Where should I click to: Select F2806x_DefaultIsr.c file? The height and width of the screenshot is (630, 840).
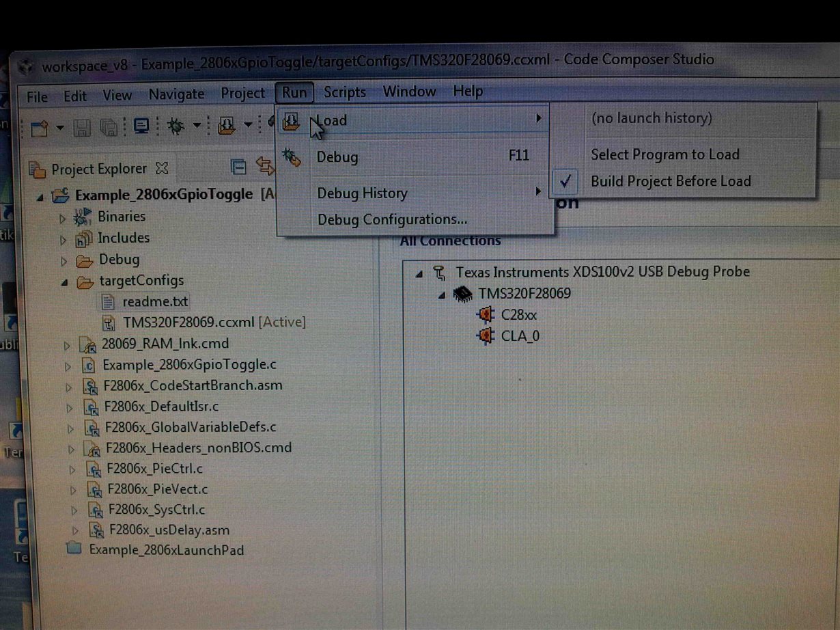161,407
